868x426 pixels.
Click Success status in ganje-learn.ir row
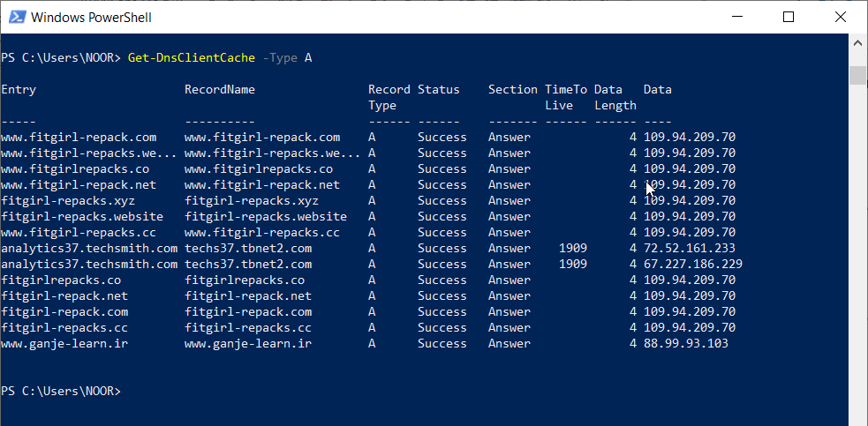[442, 344]
